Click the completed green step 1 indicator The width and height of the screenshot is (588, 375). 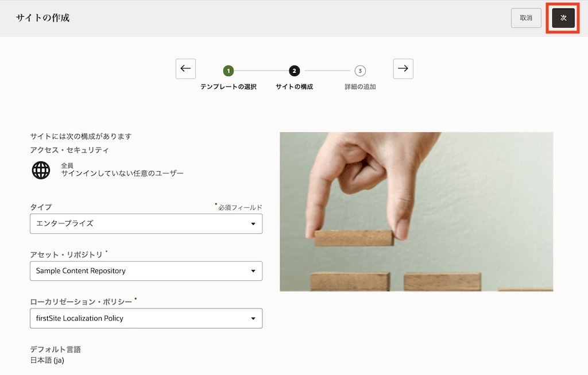point(229,71)
